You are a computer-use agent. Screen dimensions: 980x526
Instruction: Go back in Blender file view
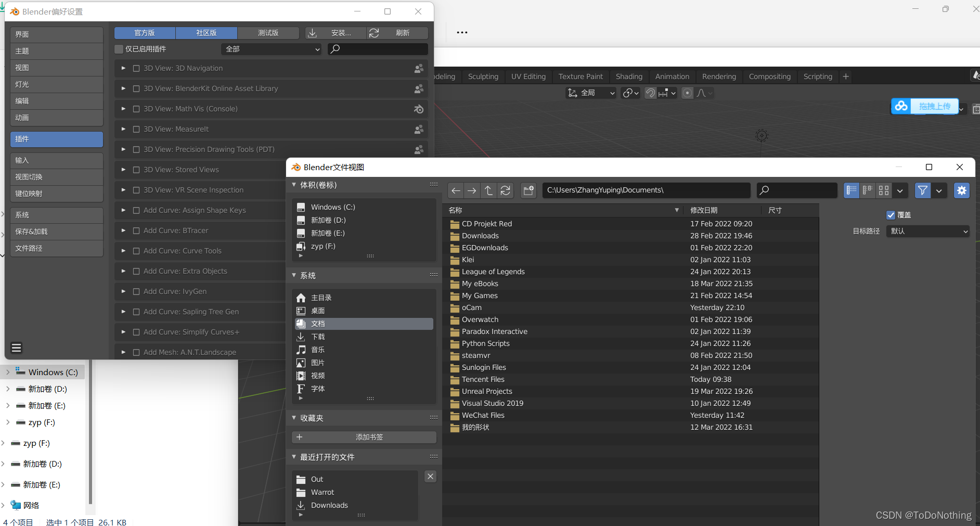click(x=456, y=190)
